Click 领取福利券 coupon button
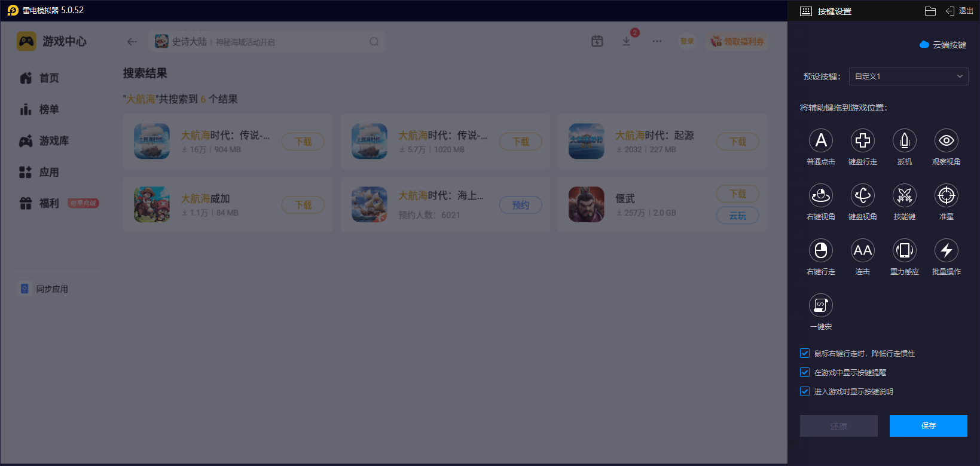 (x=737, y=41)
